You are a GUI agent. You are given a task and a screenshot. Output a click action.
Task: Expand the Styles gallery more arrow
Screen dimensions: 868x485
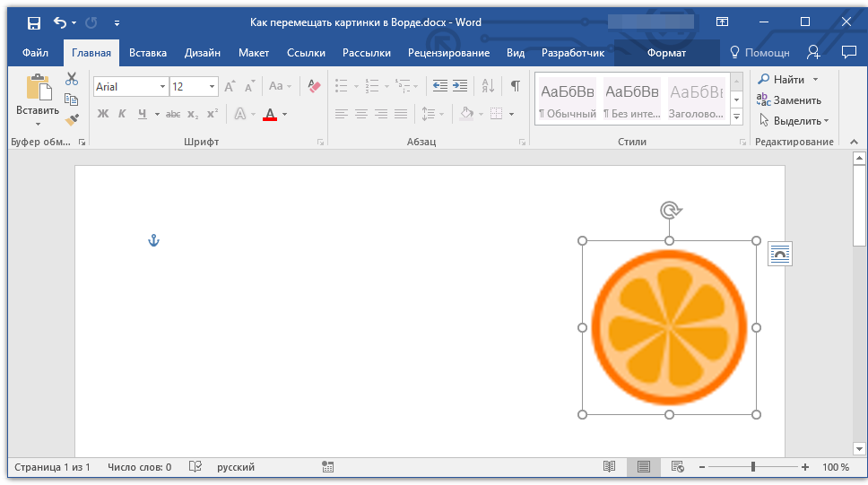[736, 117]
